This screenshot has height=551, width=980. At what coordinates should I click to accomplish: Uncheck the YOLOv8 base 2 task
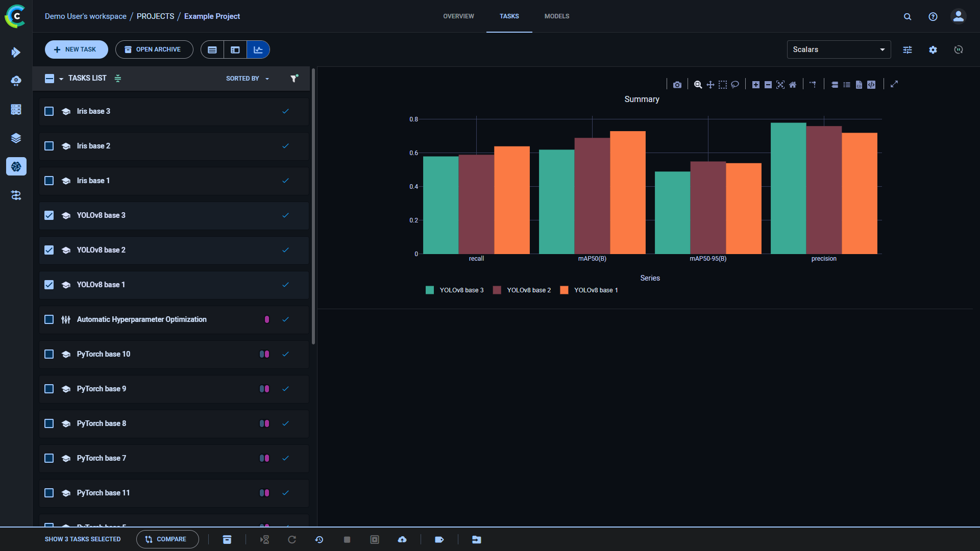click(x=49, y=250)
